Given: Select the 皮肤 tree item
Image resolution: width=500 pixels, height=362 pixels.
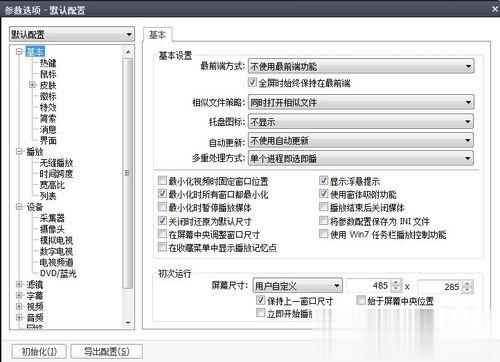Looking at the screenshot, I should coord(48,85).
